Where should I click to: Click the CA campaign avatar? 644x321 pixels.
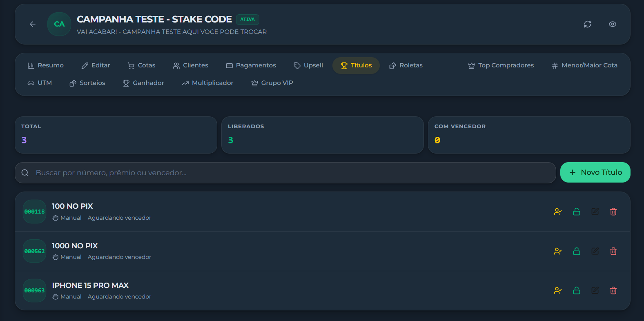click(59, 24)
